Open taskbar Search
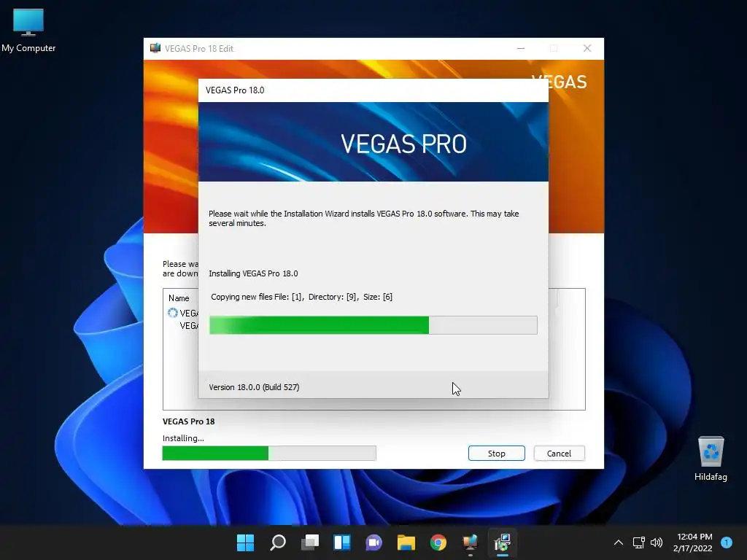Image resolution: width=747 pixels, height=560 pixels. tap(278, 542)
